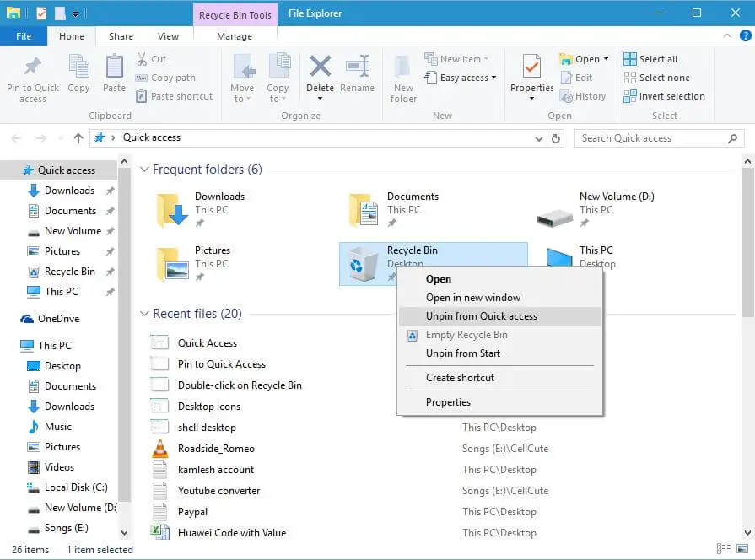Select Unpin from Quick access
755x560 pixels.
[x=499, y=316]
